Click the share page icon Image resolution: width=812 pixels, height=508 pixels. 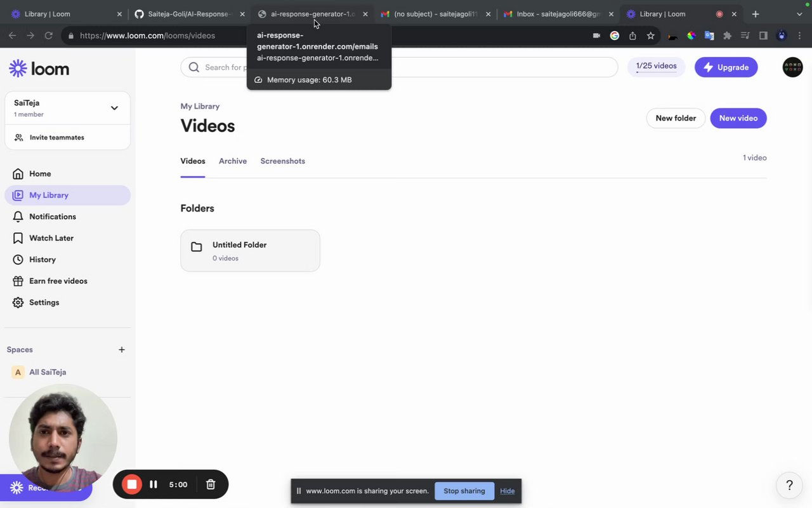[x=632, y=36]
